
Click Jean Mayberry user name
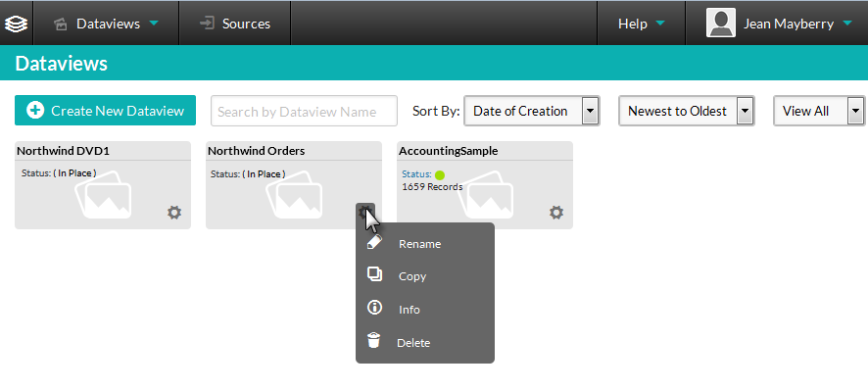click(x=789, y=24)
